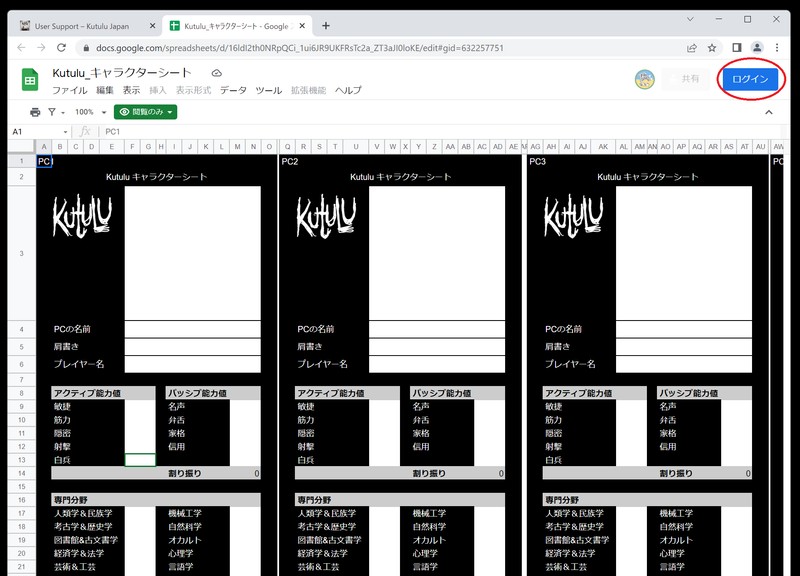
Task: Close the Kutulu_キャラクターシート browser tab
Action: (x=302, y=26)
